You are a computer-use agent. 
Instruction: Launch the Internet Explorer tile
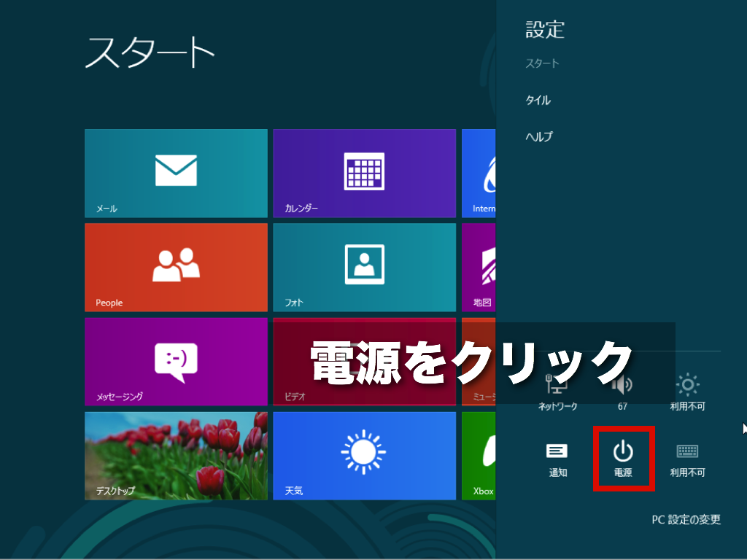(479, 174)
